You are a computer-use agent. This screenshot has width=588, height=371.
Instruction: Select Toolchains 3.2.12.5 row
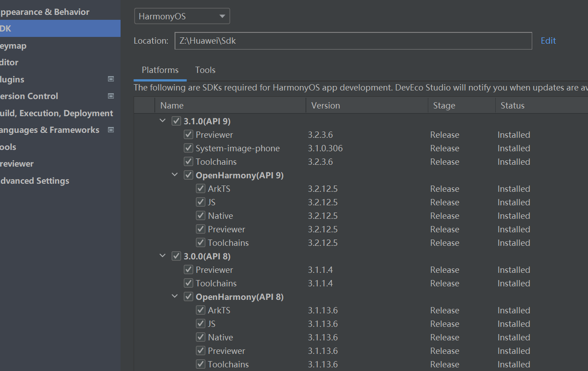(361, 243)
